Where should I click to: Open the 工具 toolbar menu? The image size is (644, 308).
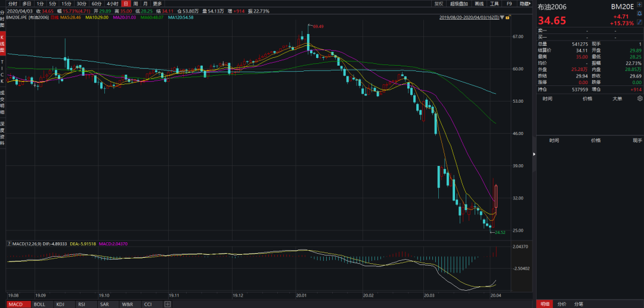click(x=494, y=4)
